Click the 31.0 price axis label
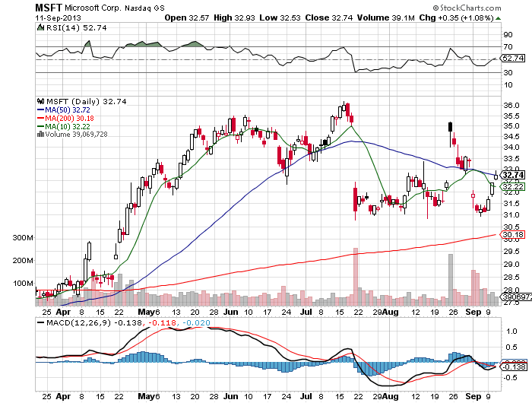The width and height of the screenshot is (532, 403). (511, 215)
